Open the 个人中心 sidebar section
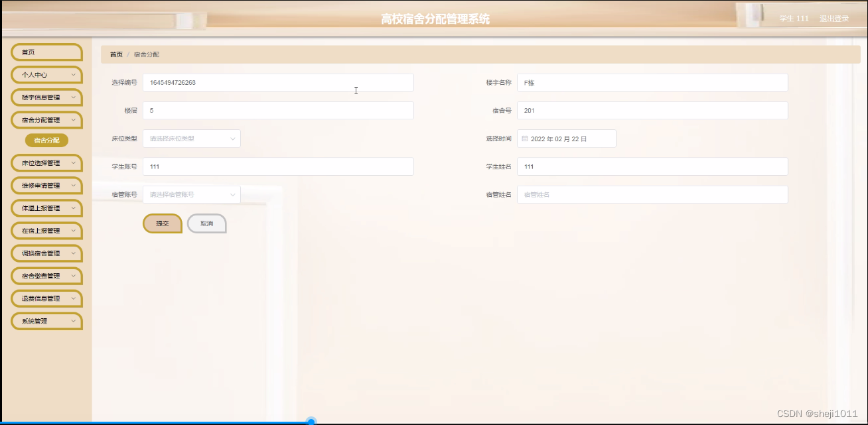 46,75
